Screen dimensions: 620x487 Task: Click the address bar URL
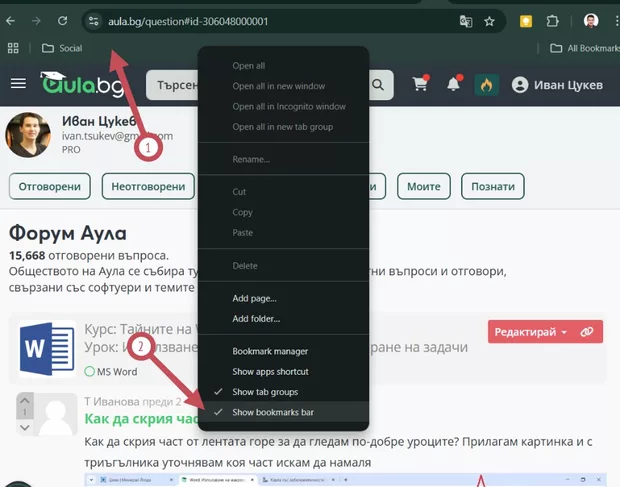point(188,21)
